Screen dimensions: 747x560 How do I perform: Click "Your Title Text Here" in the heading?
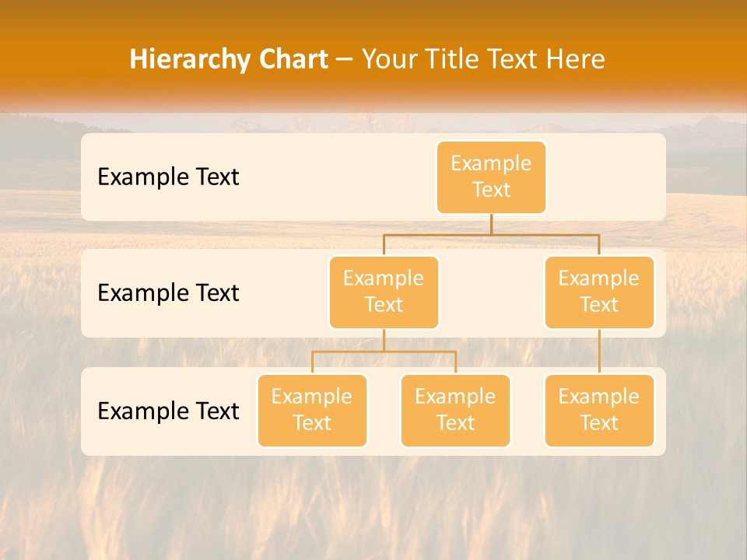click(483, 59)
